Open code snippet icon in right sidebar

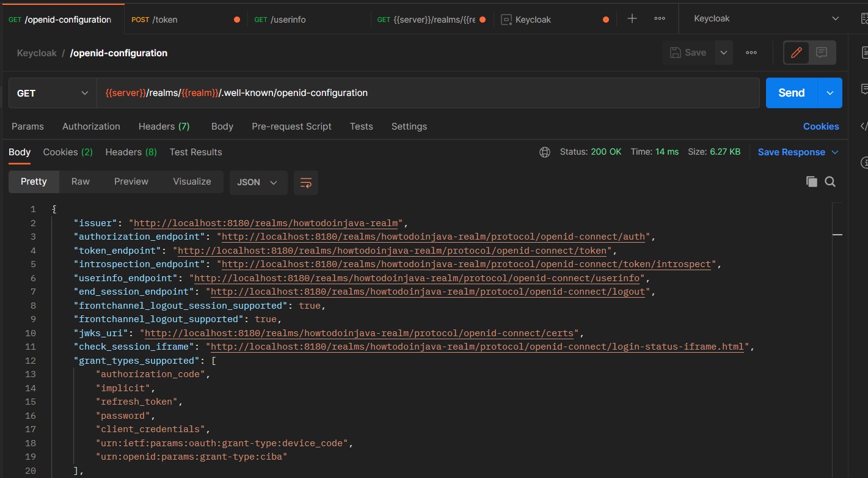(864, 126)
